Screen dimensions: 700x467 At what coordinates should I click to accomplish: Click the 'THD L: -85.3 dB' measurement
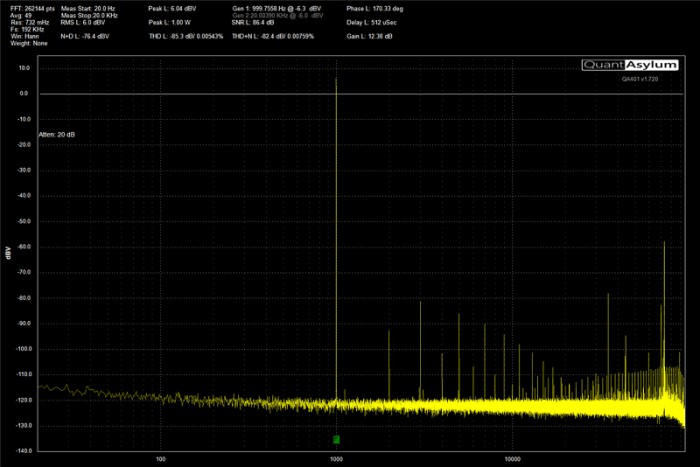point(186,37)
